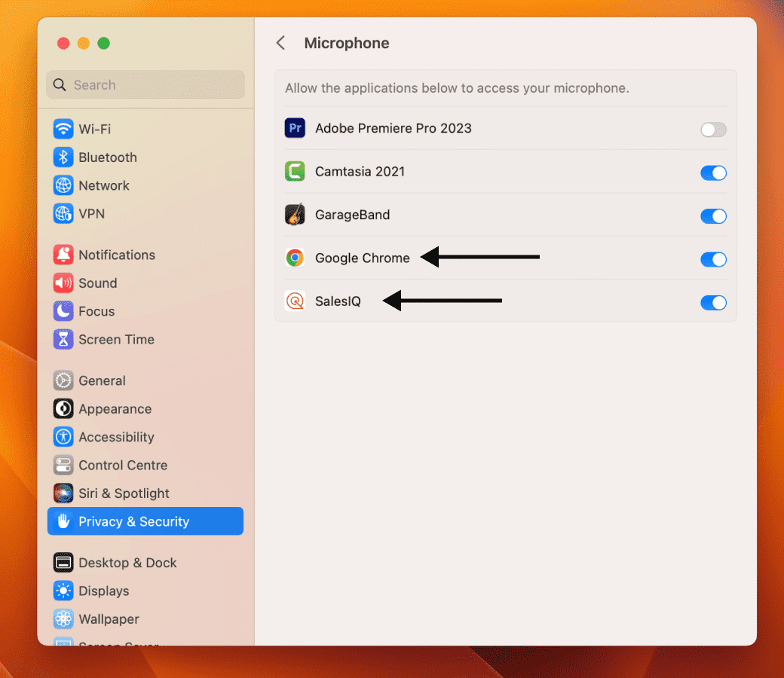
Task: Click the Google Chrome label
Action: click(x=362, y=258)
